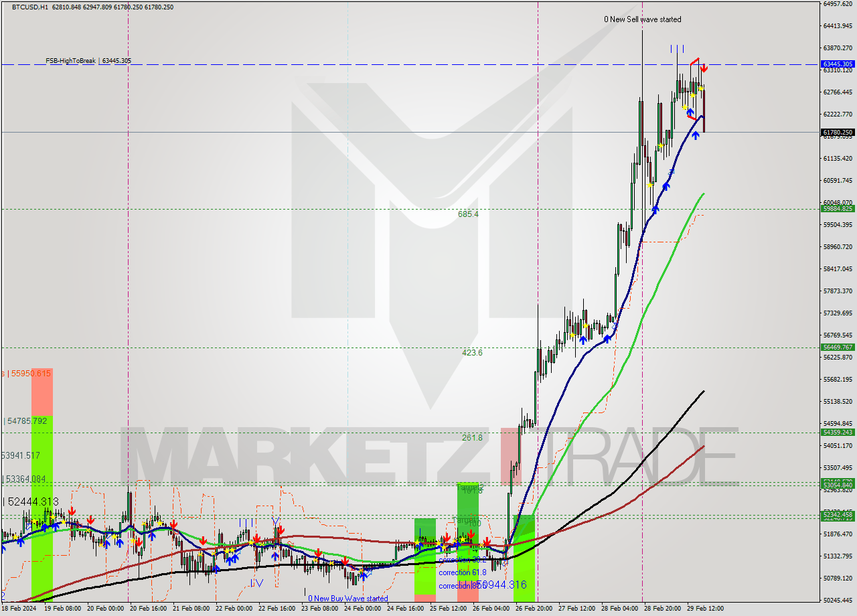Viewport: 857px width, 616px height.
Task: Click the green 53054.840 level tag
Action: 838,485
